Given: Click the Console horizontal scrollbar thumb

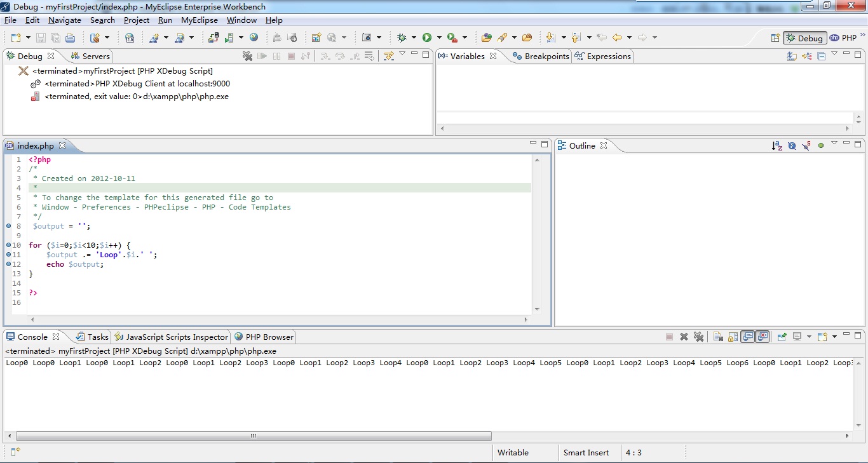Looking at the screenshot, I should point(254,436).
